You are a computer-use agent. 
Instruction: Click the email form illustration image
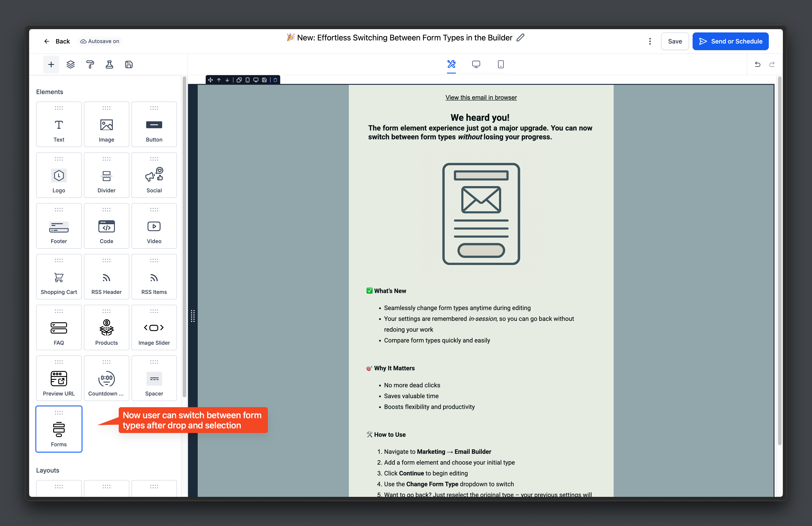click(481, 214)
